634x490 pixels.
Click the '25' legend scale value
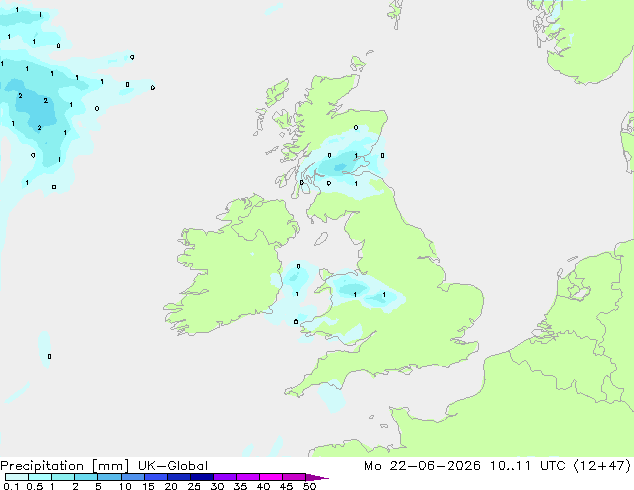tap(194, 486)
